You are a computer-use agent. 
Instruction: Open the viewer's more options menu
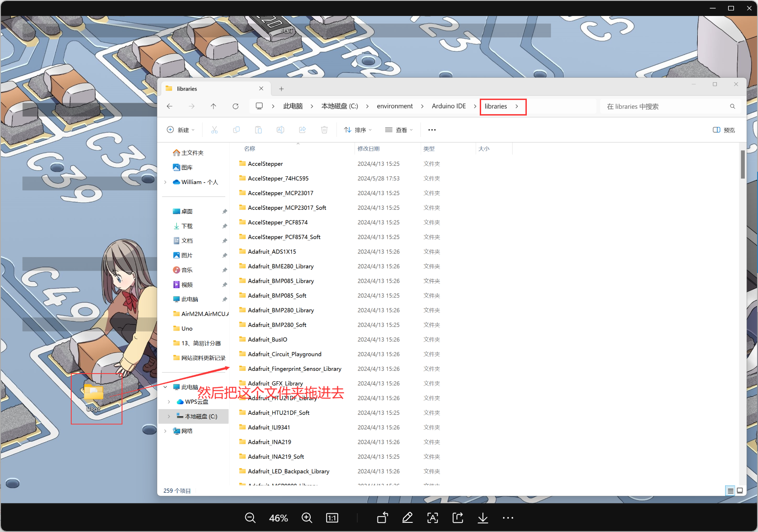tap(508, 518)
